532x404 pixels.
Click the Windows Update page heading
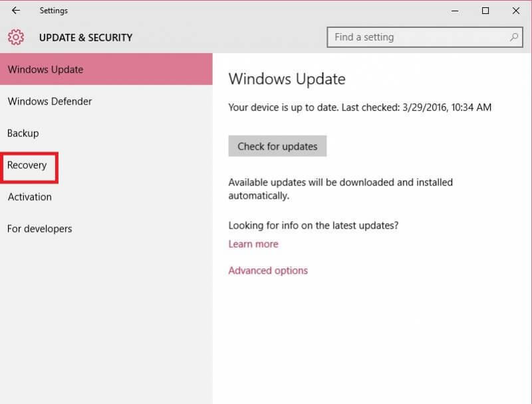287,79
